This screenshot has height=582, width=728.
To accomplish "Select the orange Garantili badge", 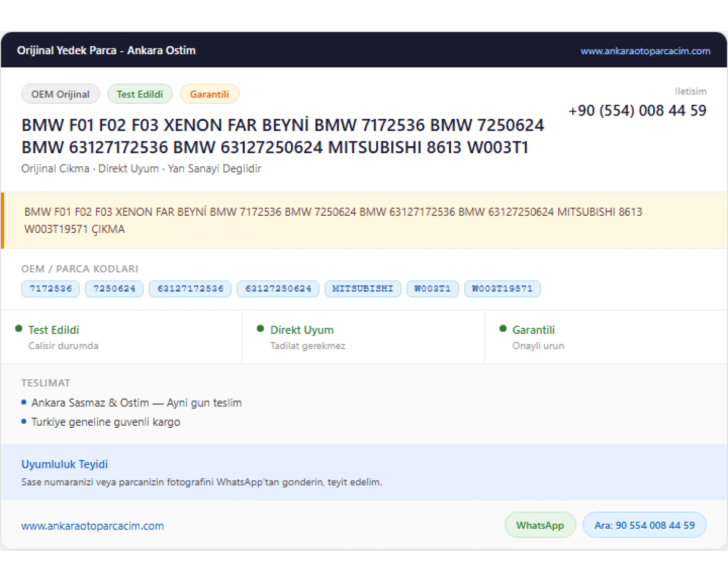I will click(x=209, y=94).
